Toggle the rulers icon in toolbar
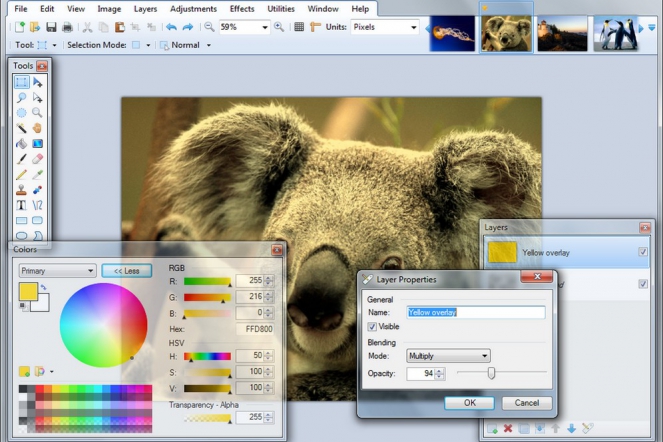The width and height of the screenshot is (663, 442). pyautogui.click(x=315, y=27)
